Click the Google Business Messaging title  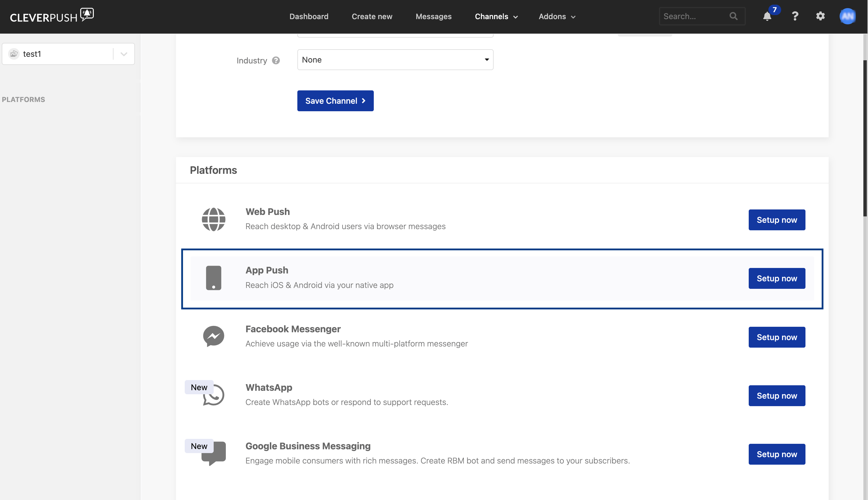click(308, 446)
